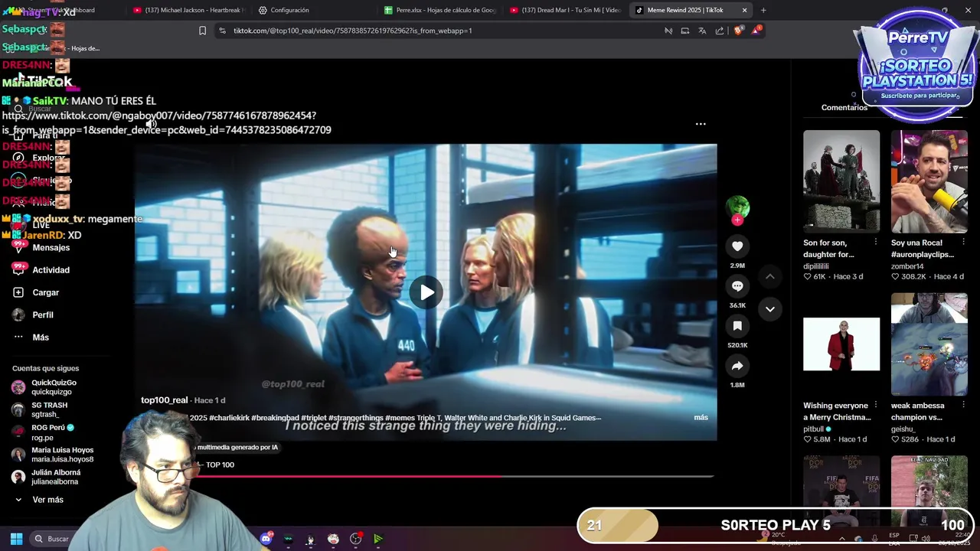
Task: Go to next video with down chevron
Action: pos(770,309)
